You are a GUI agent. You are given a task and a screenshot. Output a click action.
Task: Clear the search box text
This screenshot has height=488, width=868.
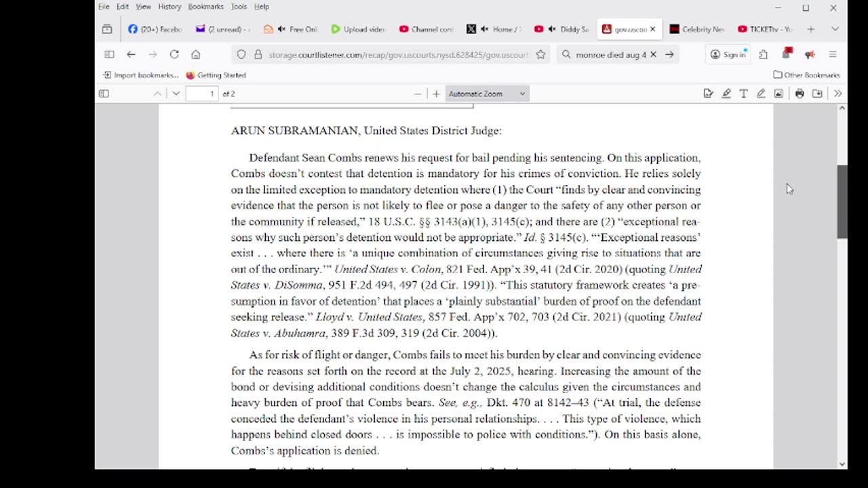click(x=653, y=54)
